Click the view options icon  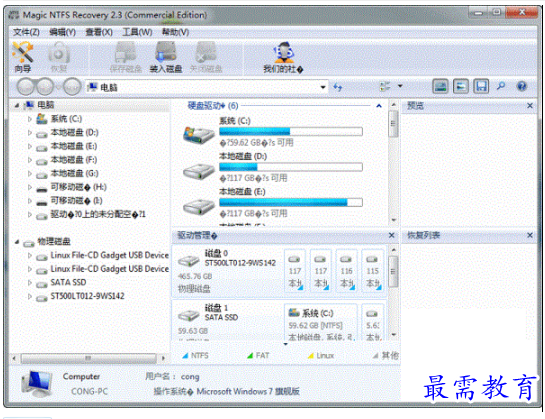click(x=385, y=86)
